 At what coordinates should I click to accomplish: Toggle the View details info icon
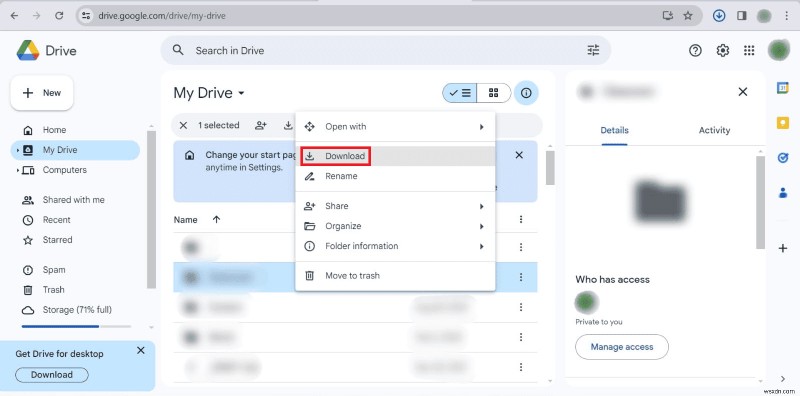coord(526,93)
